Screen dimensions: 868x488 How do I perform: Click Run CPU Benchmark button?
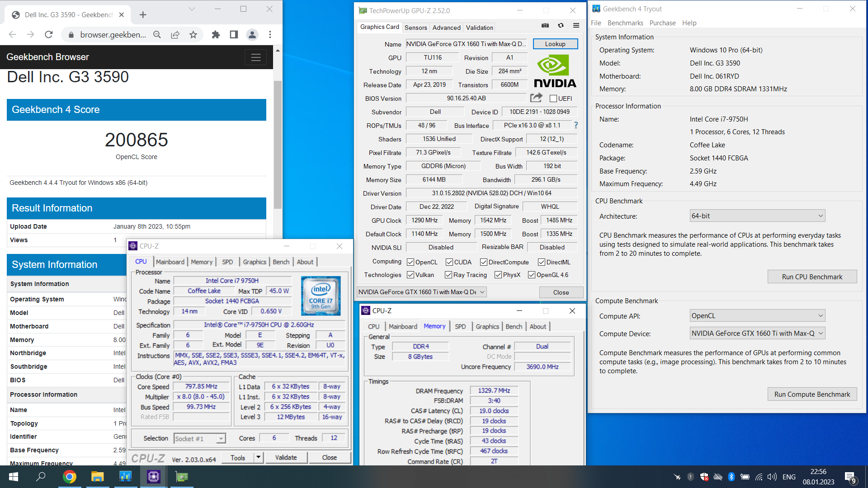tap(812, 277)
